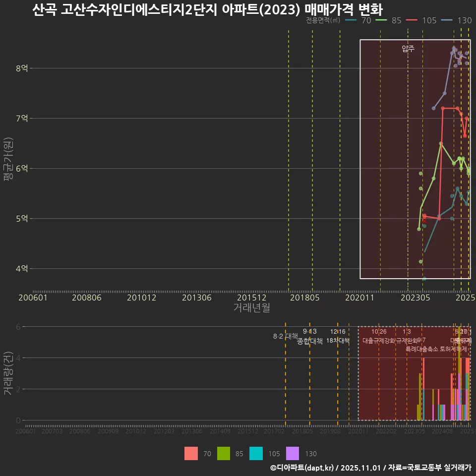The height and width of the screenshot is (476, 476).
Task: Click the salmon 70 legend square below
Action: (192, 454)
